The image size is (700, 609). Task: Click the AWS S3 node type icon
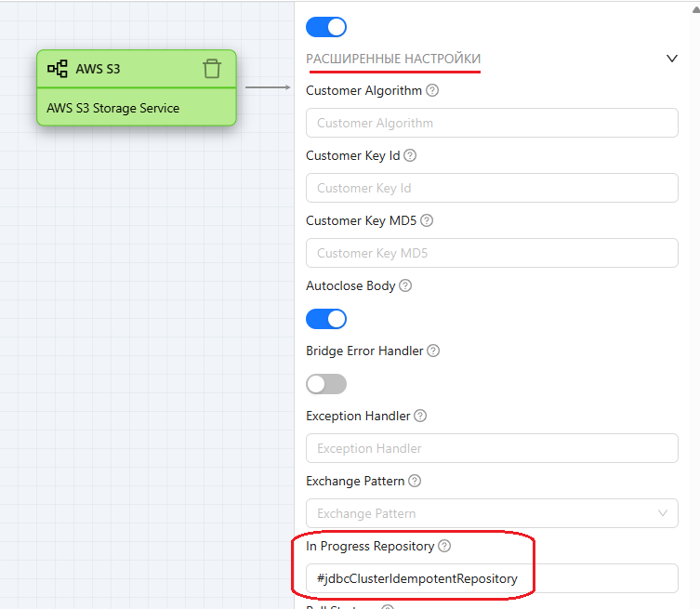click(x=58, y=69)
